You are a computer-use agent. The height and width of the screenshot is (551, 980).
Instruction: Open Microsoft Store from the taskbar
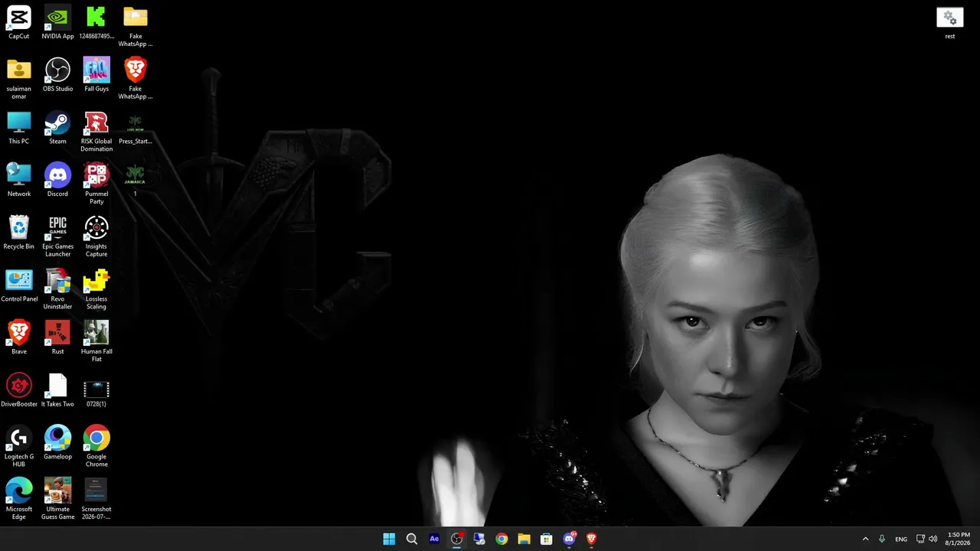pos(547,539)
